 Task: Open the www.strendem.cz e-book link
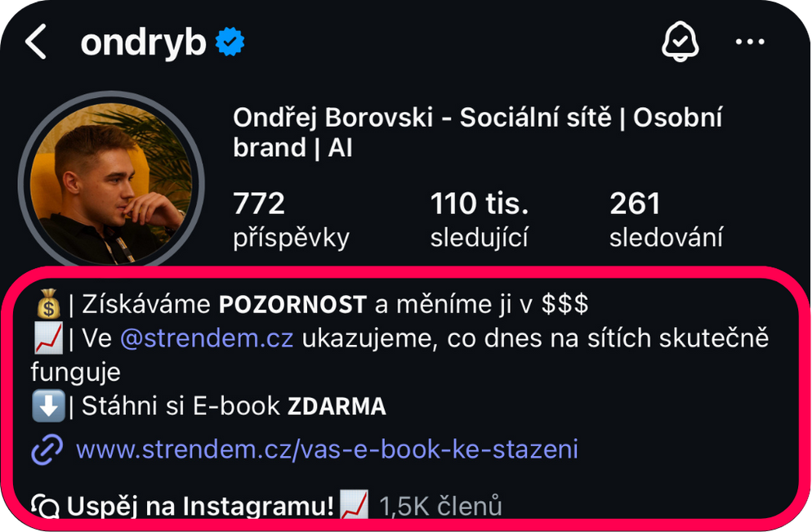pyautogui.click(x=327, y=449)
